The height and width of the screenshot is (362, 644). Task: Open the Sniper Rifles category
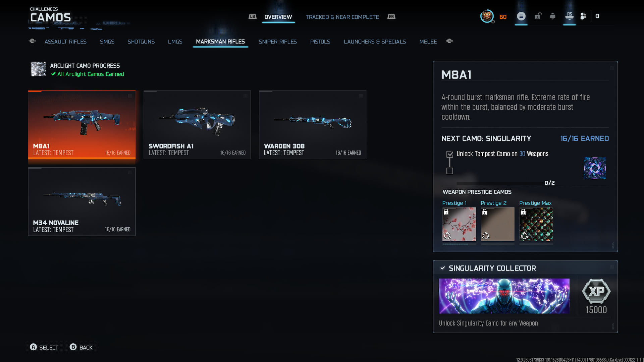pos(278,42)
